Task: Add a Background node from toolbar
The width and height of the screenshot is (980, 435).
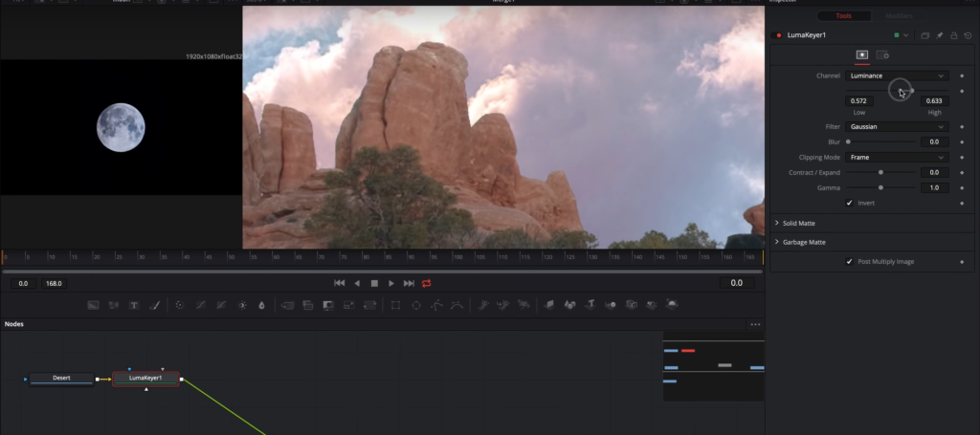Action: (x=93, y=305)
